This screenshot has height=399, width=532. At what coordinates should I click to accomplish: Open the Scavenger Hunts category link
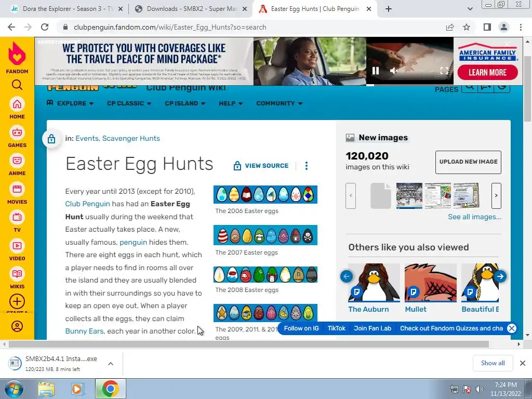pyautogui.click(x=131, y=138)
